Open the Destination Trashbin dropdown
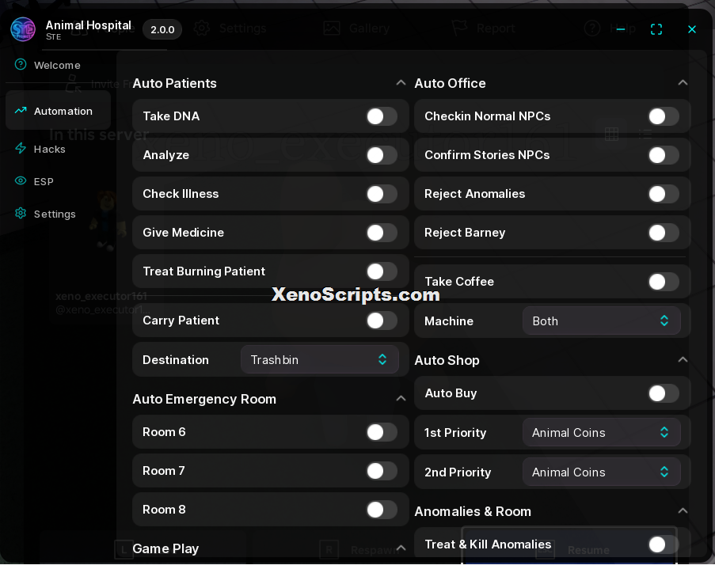715x588 pixels. point(320,359)
